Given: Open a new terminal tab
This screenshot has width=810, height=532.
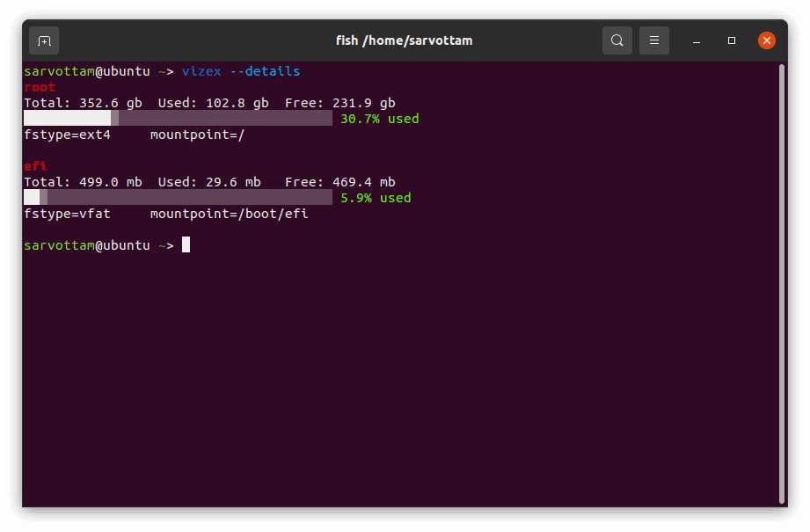Looking at the screenshot, I should click(44, 40).
